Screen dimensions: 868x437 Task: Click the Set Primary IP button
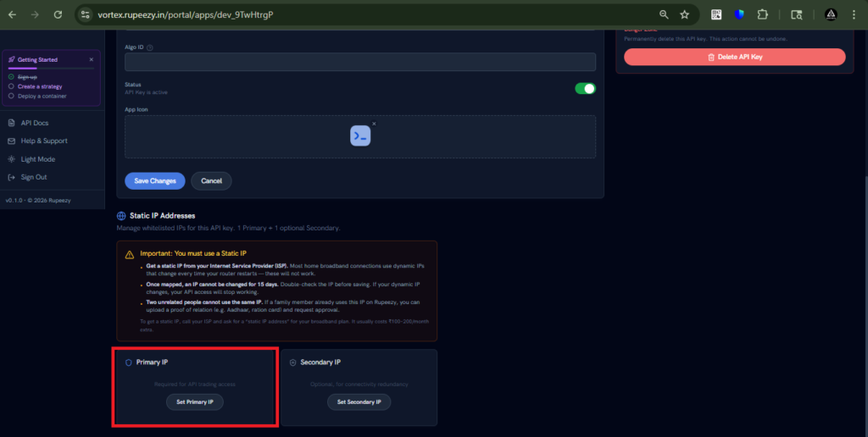[x=195, y=401]
